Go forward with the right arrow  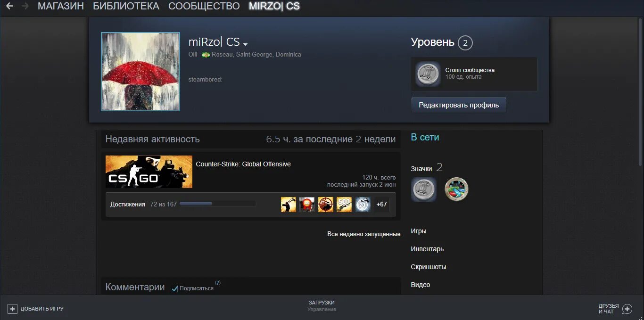[25, 6]
